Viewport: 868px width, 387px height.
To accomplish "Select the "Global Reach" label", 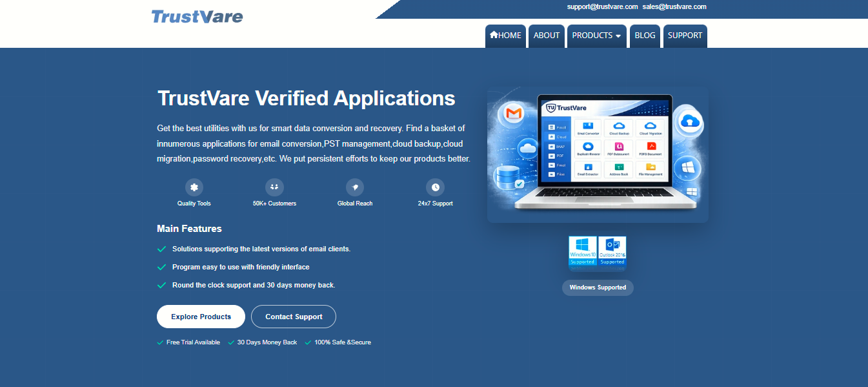I will (x=355, y=204).
